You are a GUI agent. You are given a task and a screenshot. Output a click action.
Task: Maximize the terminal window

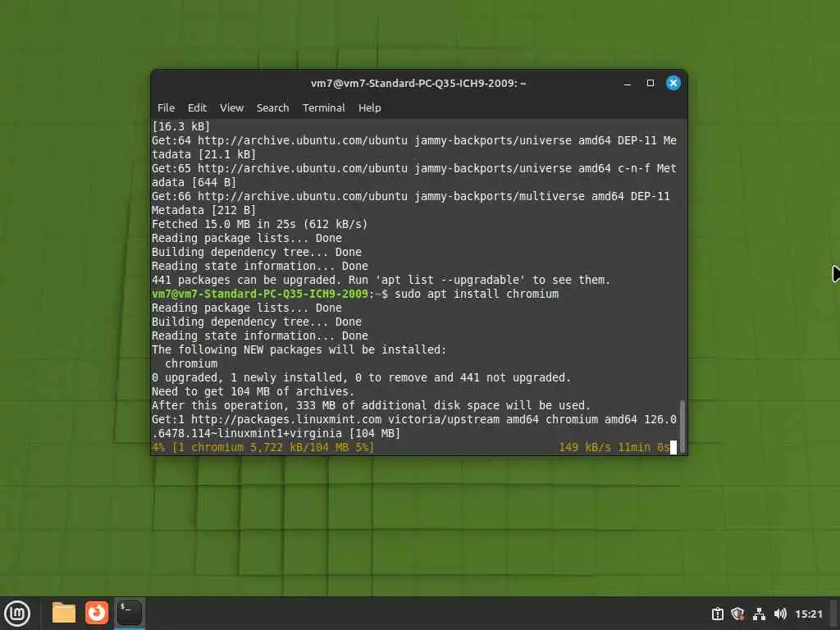click(x=651, y=83)
